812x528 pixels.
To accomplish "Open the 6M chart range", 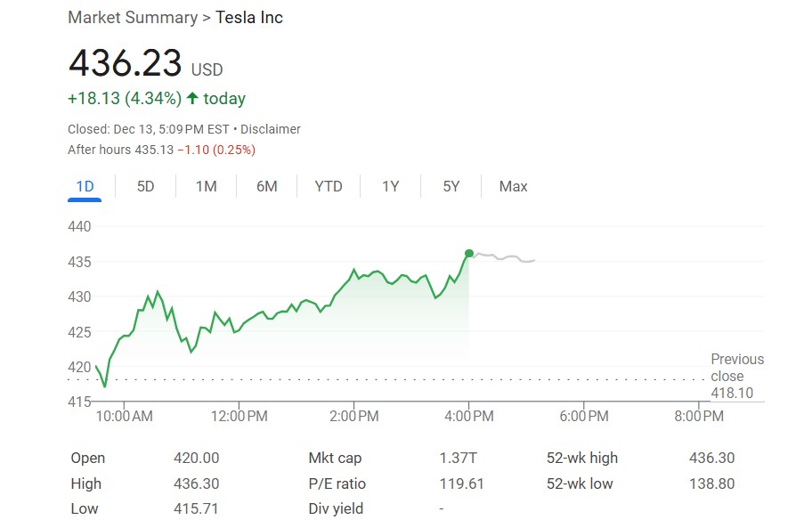I will (266, 186).
